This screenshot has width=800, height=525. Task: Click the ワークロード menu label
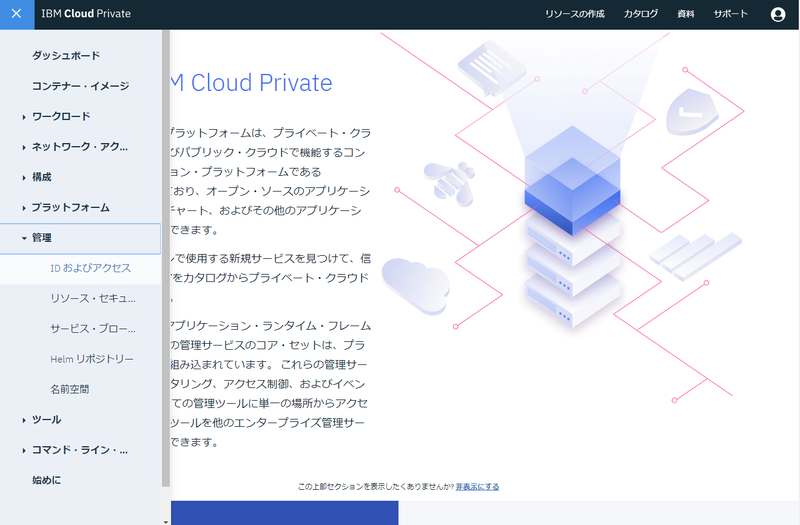[x=61, y=116]
